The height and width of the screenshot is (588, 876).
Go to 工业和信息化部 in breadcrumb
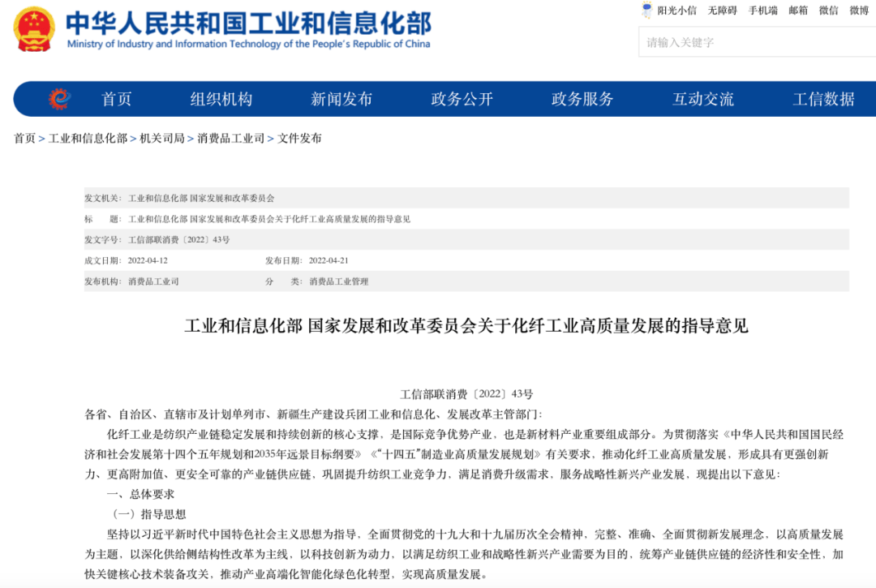coord(88,138)
